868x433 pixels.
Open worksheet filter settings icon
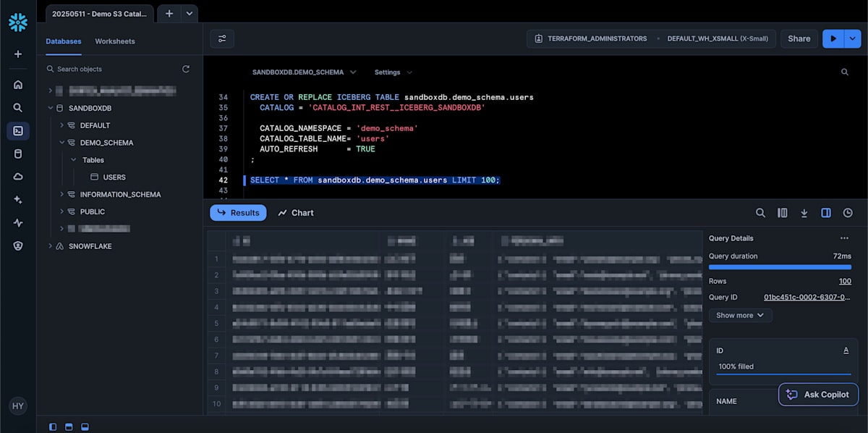[222, 38]
